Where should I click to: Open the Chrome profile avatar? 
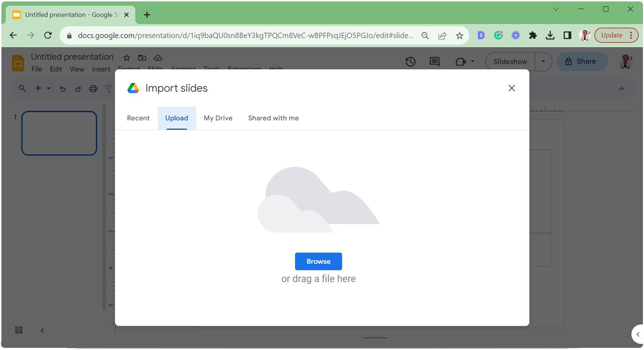585,35
